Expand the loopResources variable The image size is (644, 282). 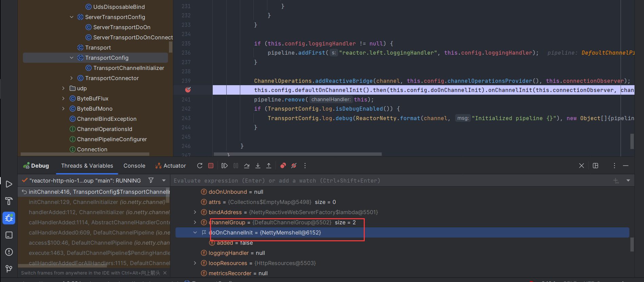point(195,263)
